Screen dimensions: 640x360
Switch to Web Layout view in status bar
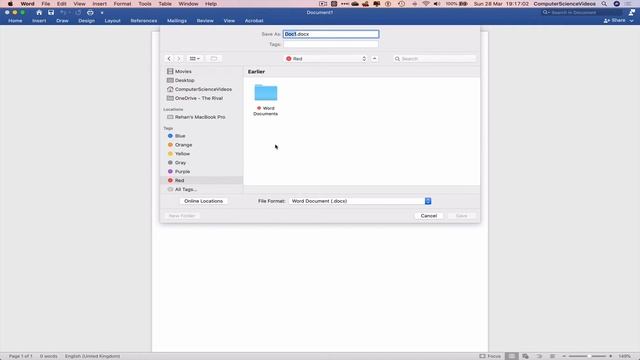tap(525, 356)
